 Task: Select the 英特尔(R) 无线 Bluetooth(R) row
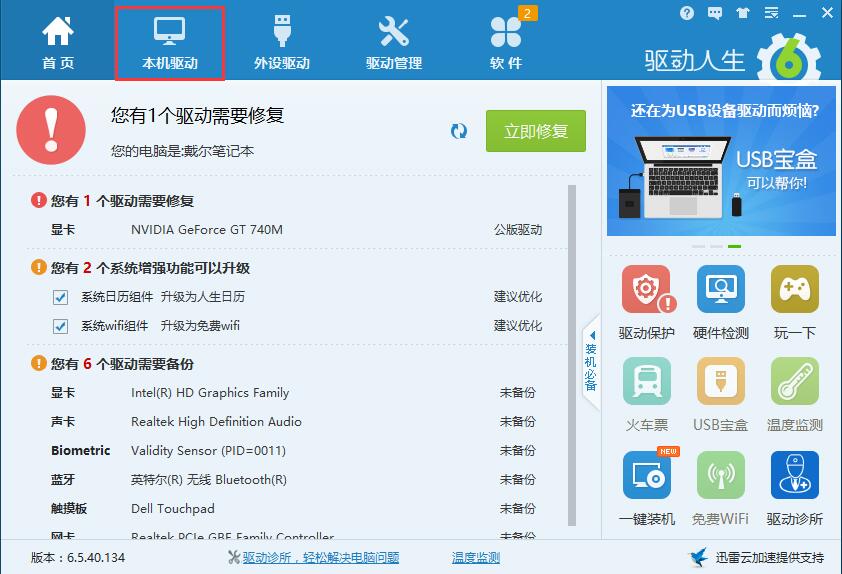pos(294,480)
